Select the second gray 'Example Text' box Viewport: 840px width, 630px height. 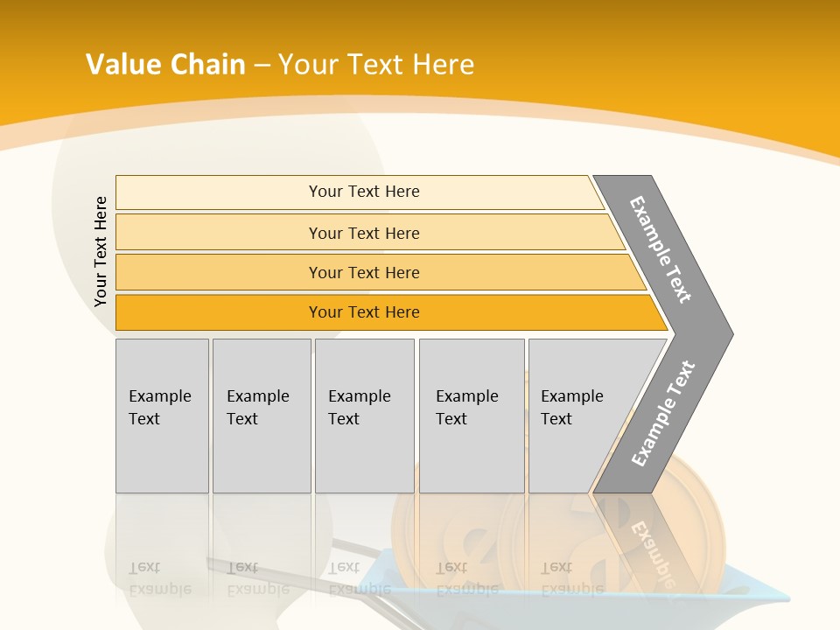pyautogui.click(x=261, y=416)
